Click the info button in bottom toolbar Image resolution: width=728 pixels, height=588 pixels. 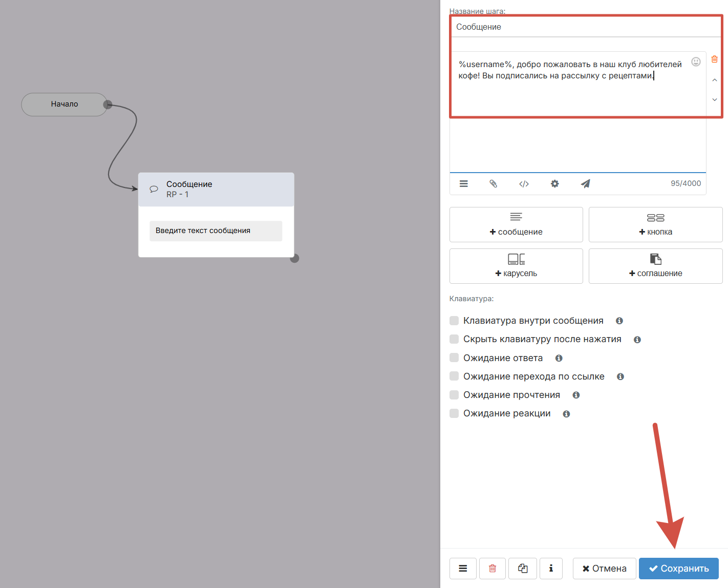pos(551,569)
